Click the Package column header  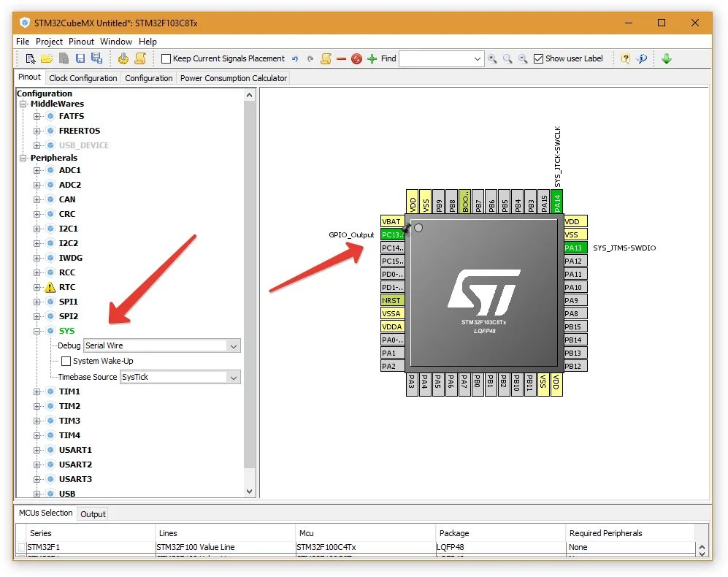coord(500,533)
